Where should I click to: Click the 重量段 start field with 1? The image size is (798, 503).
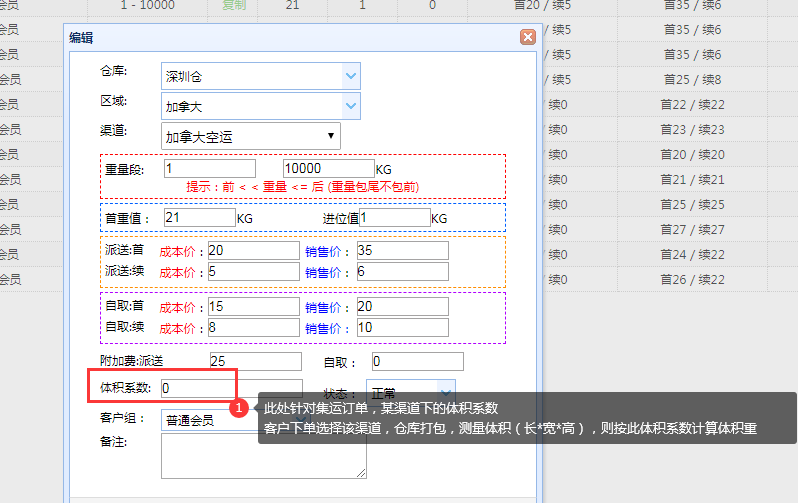210,169
